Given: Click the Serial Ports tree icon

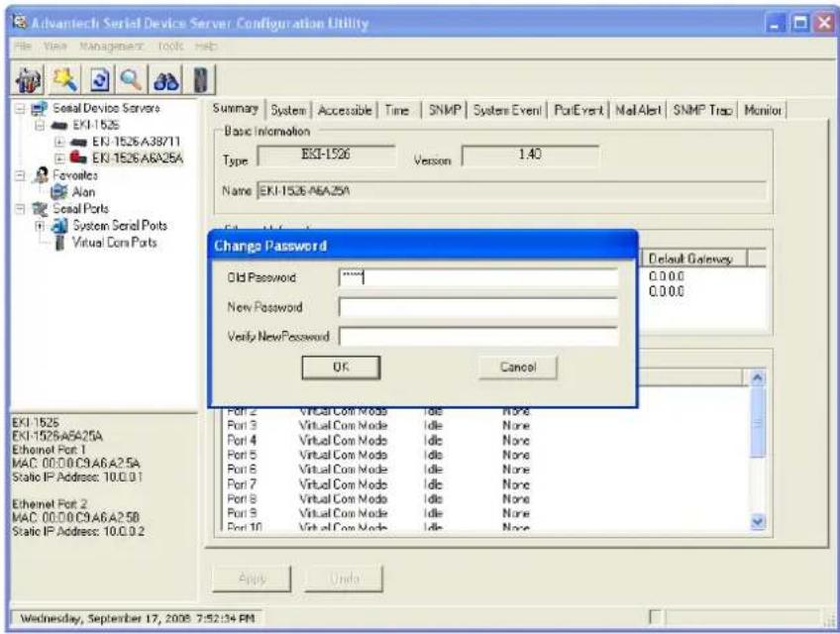Looking at the screenshot, I should (x=40, y=209).
